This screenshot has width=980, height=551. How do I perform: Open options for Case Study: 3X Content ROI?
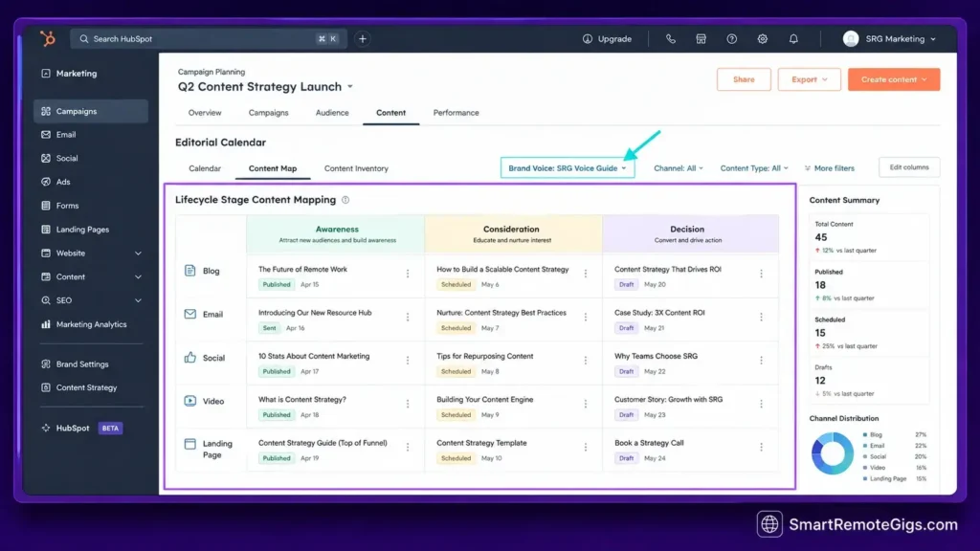(761, 317)
